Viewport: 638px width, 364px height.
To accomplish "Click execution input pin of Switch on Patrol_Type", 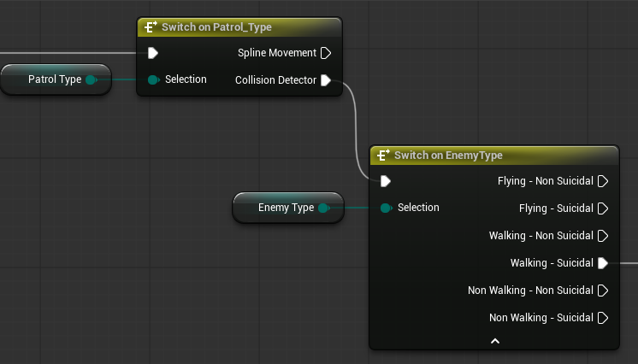I will click(153, 53).
